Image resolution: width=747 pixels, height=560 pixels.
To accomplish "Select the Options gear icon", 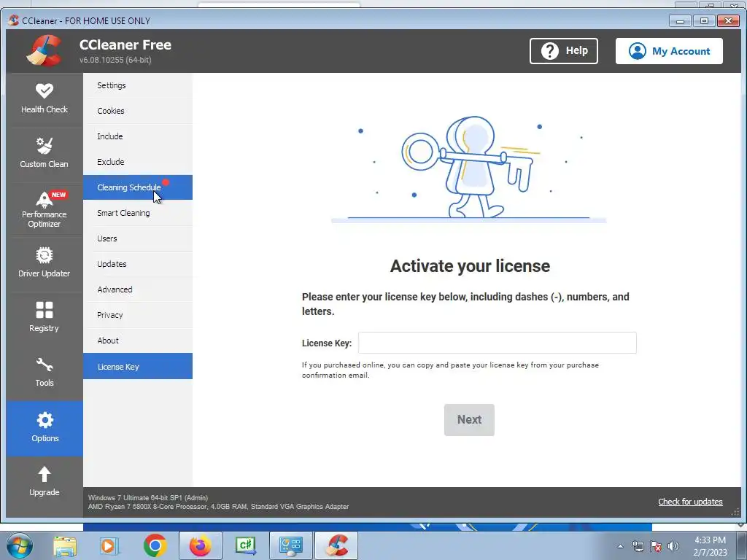I will (x=44, y=420).
